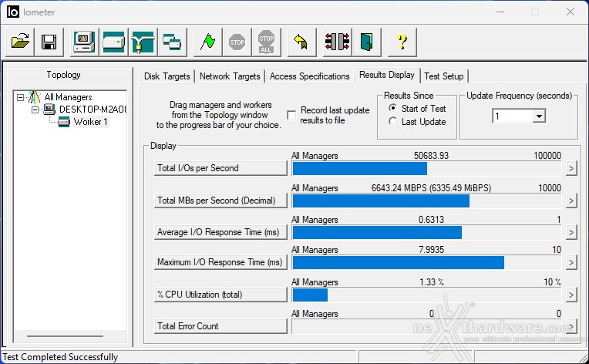
Task: Click Test Completed Successfully status text
Action: click(60, 357)
